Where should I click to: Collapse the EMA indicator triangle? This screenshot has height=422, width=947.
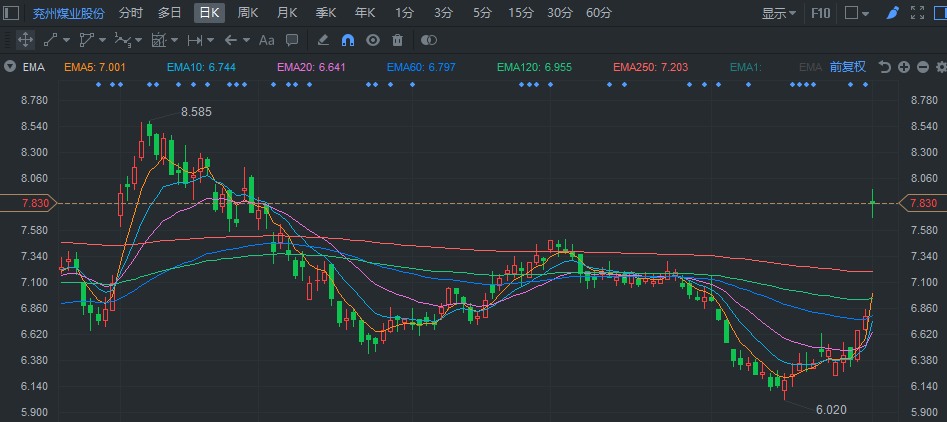(x=10, y=67)
